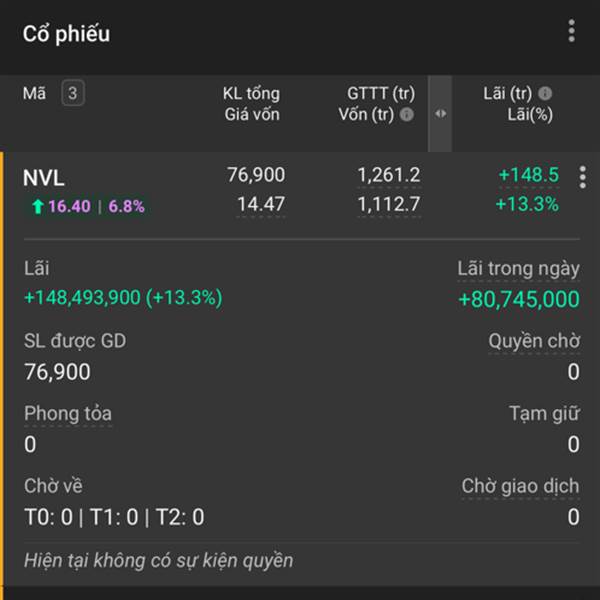Click the 14.47 cost price value
600x600 pixels.
(x=261, y=204)
